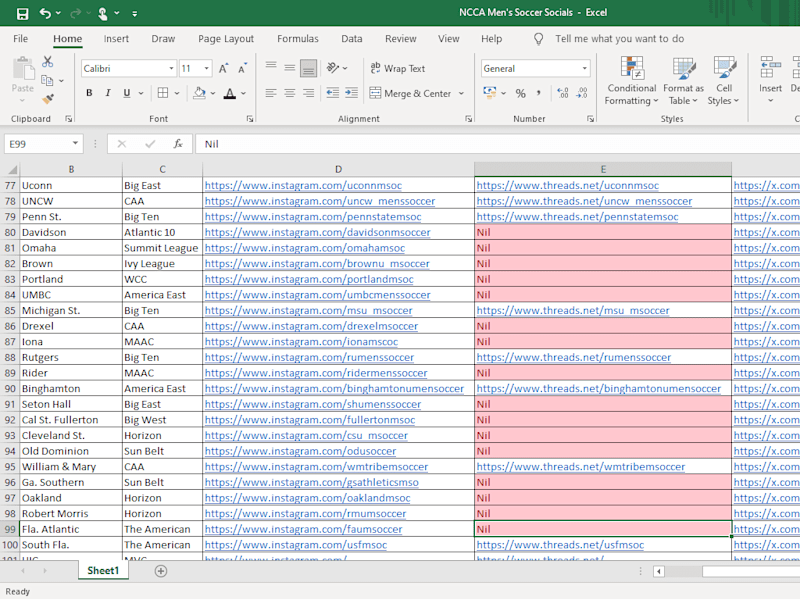This screenshot has width=800, height=600.
Task: Switch to Insert tab
Action: point(116,39)
